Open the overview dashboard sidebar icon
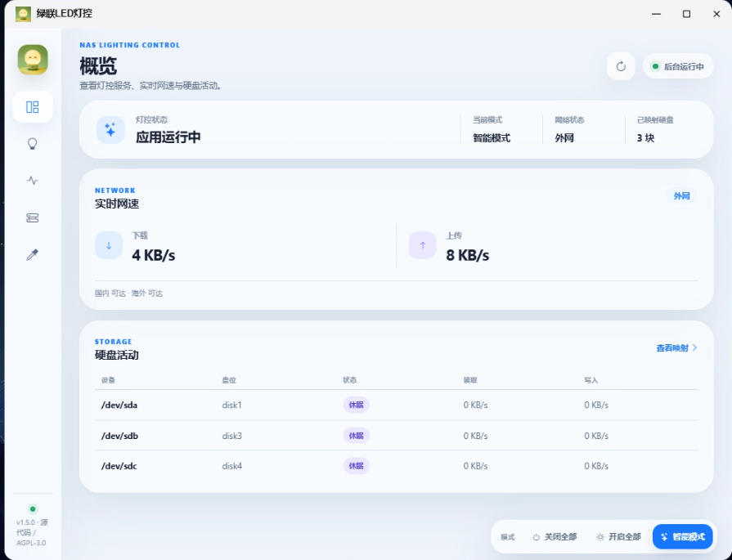This screenshot has width=732, height=560. tap(32, 107)
